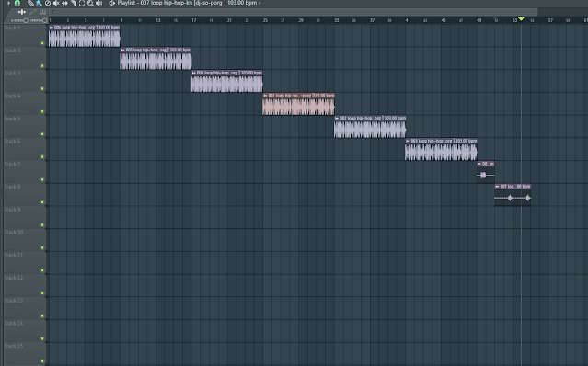
Task: Mute Track 4 with its green LED
Action: (42, 111)
